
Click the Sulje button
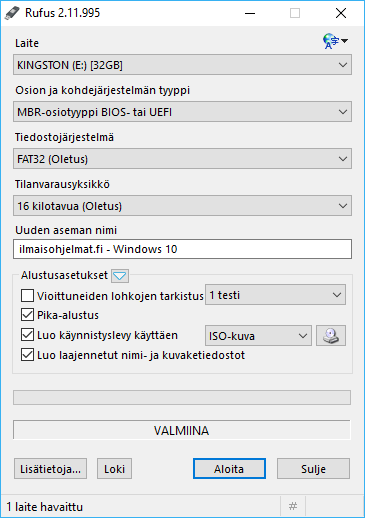coord(313,469)
